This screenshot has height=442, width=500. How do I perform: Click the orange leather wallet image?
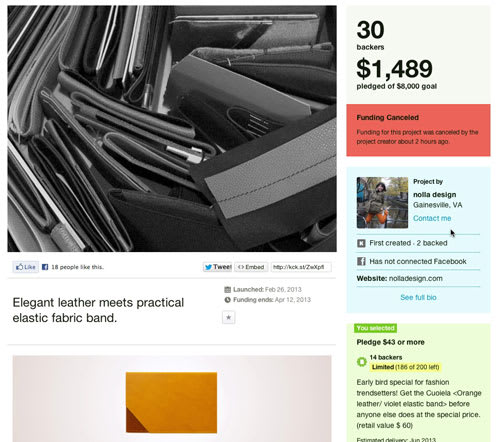click(171, 403)
